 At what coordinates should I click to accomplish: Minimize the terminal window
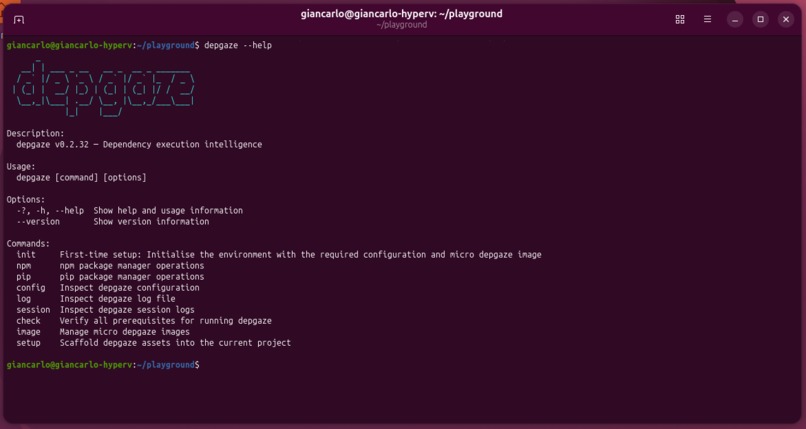coord(735,20)
